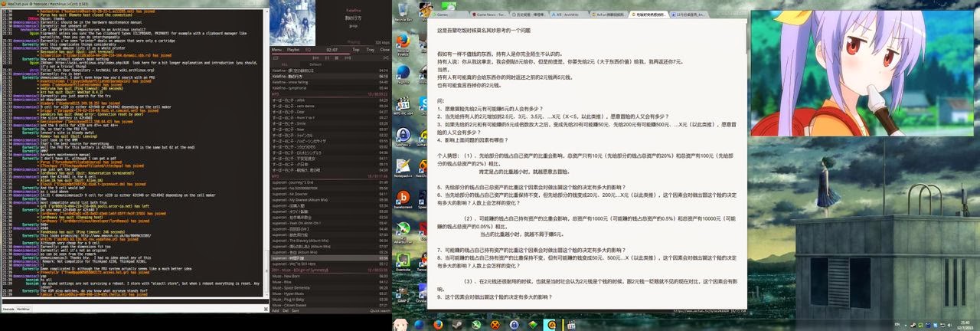The image size is (980, 331).
Task: Open Evernote desktop shortcut
Action: pos(403,262)
